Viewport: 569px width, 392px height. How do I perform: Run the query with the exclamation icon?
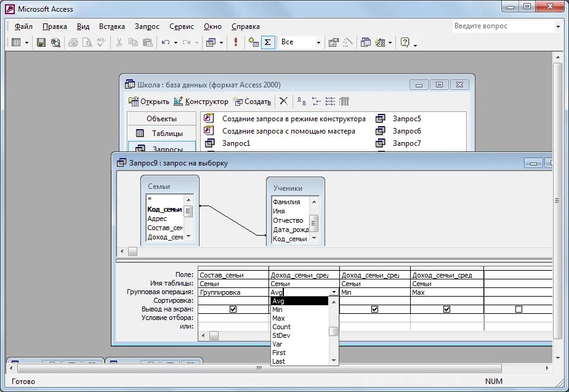[x=236, y=42]
